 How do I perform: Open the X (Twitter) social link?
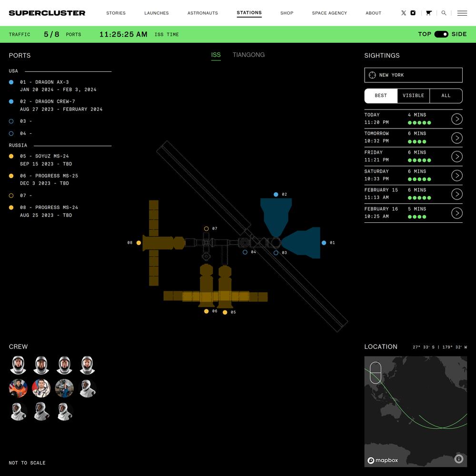coord(404,13)
